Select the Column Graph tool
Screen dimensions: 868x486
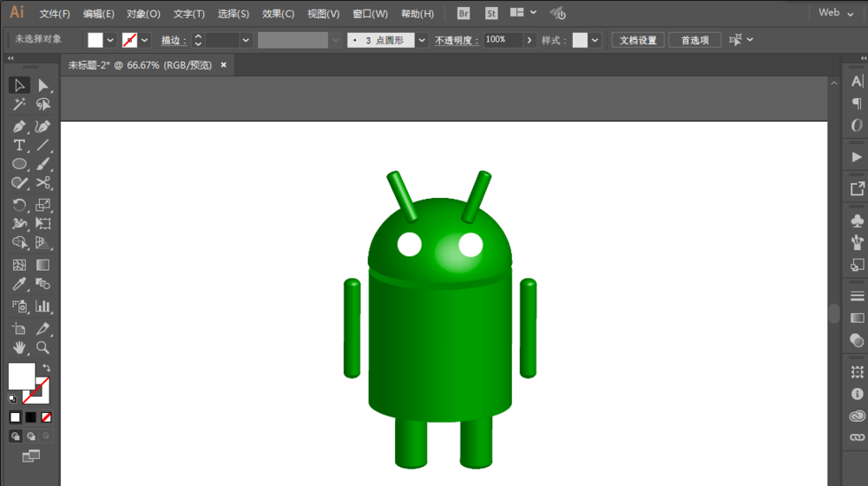[43, 306]
